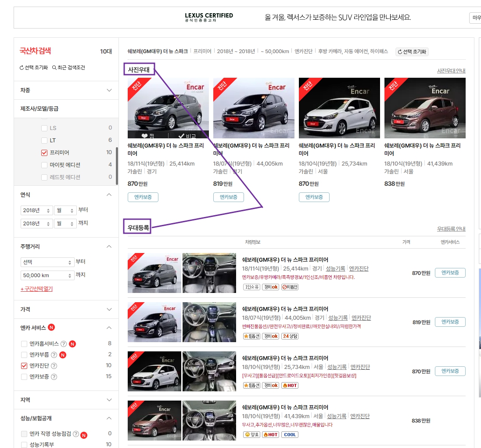This screenshot has width=481, height=448.
Task: Collapse the 주행거리 filter section
Action: pos(109,246)
